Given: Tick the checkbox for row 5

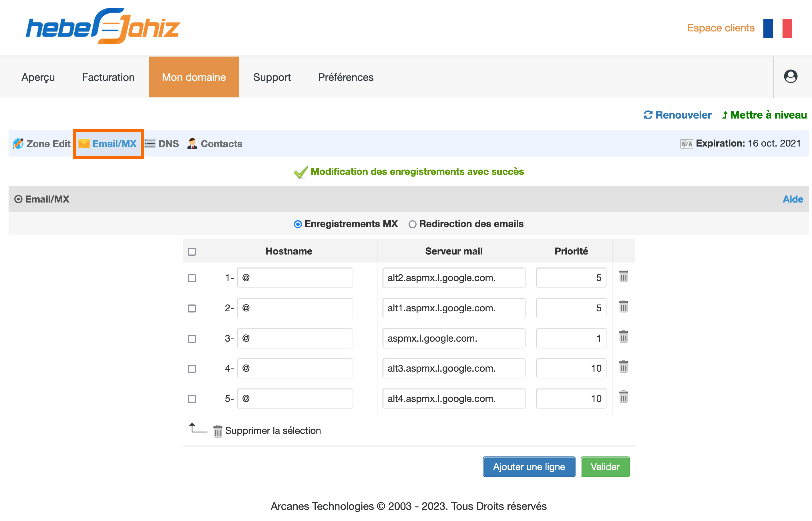Looking at the screenshot, I should tap(192, 399).
